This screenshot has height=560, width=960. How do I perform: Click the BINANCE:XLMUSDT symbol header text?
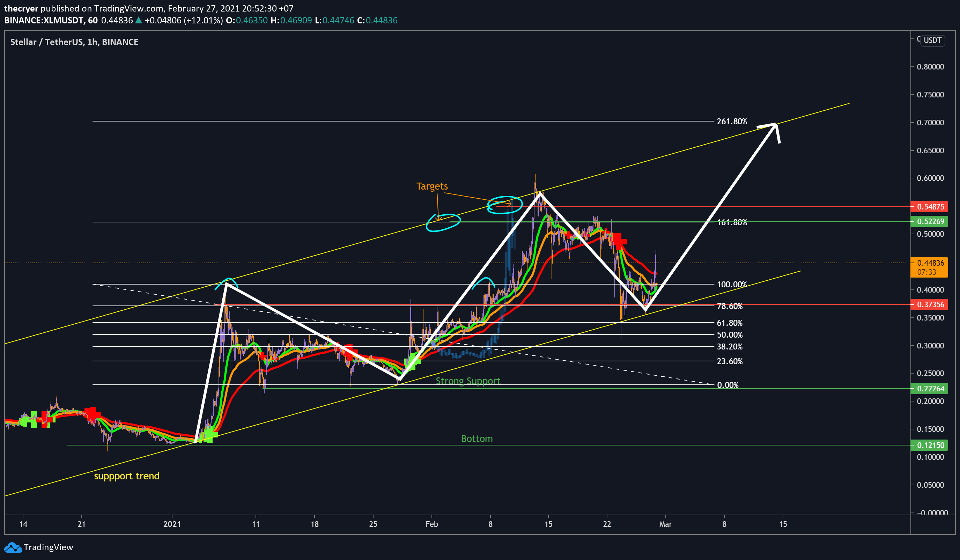(x=51, y=20)
